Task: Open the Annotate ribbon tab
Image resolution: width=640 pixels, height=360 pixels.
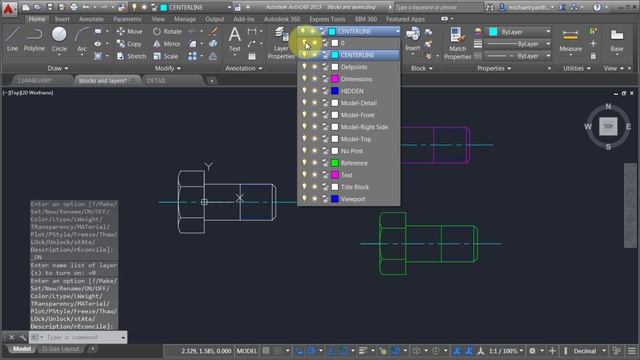Action: [91, 19]
